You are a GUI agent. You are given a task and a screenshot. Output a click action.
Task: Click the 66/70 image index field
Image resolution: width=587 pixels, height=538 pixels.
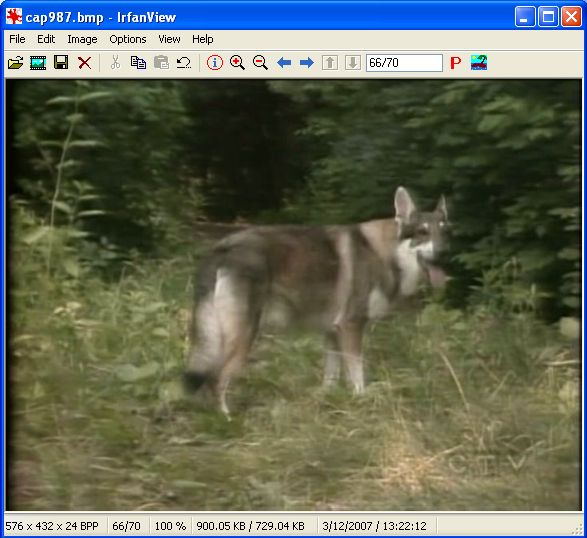[404, 63]
